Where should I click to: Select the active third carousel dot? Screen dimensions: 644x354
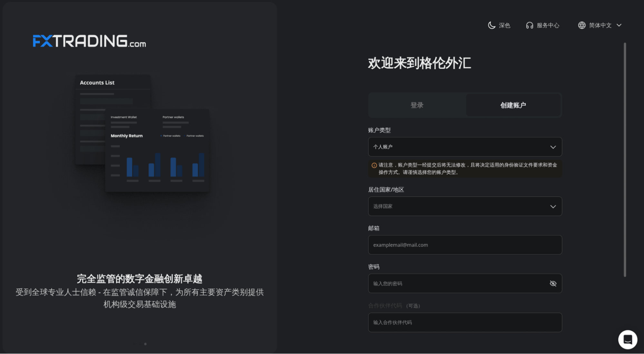[145, 344]
